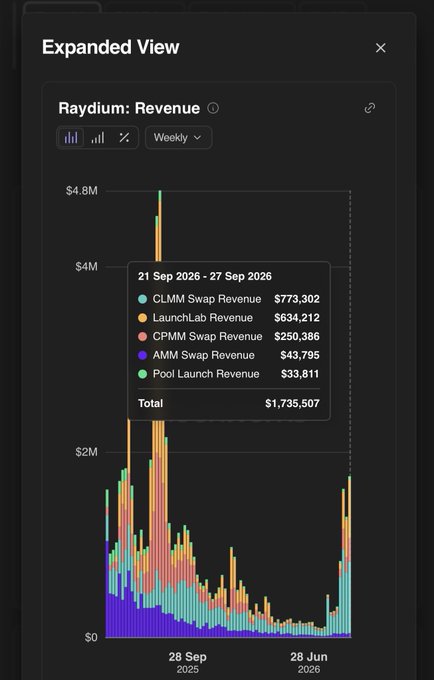434x680 pixels.
Task: Click the CPMM Swap Revenue salmon swatch
Action: click(143, 337)
